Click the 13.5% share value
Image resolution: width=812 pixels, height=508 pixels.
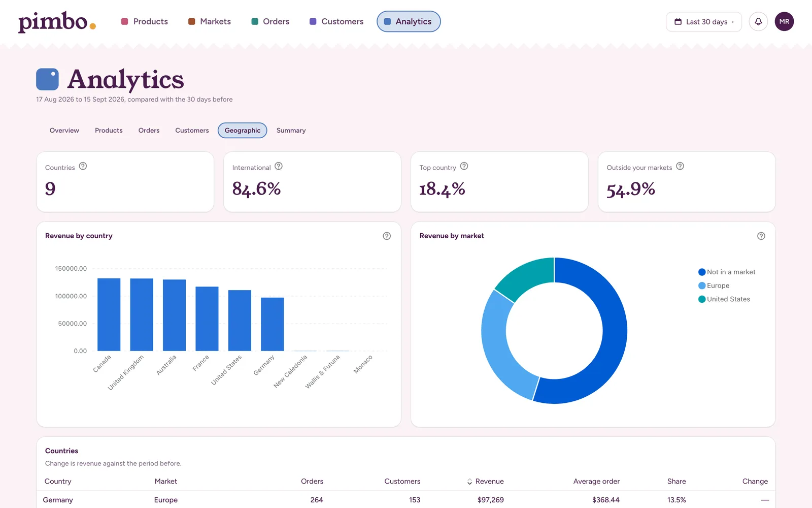click(676, 500)
